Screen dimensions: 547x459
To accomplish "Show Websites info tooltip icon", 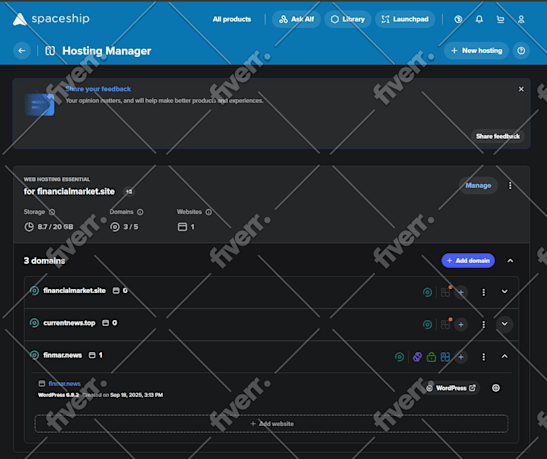I will [x=209, y=212].
